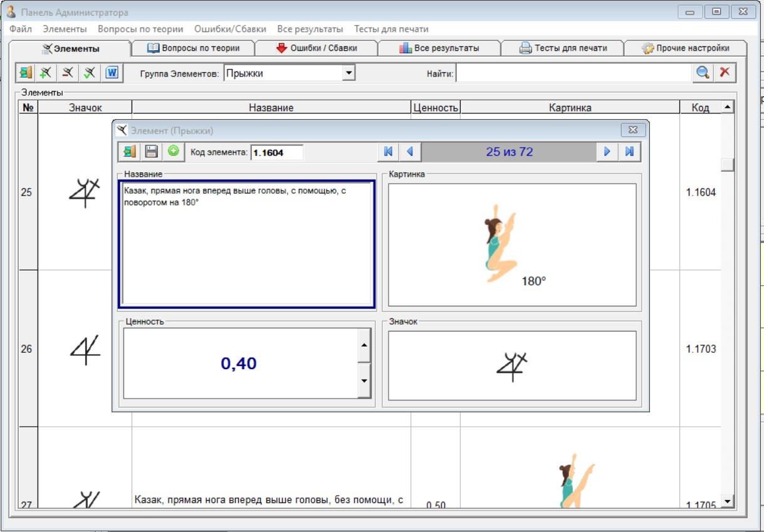Open the Группа Элементов dropdown
This screenshot has width=764, height=532.
pos(349,73)
